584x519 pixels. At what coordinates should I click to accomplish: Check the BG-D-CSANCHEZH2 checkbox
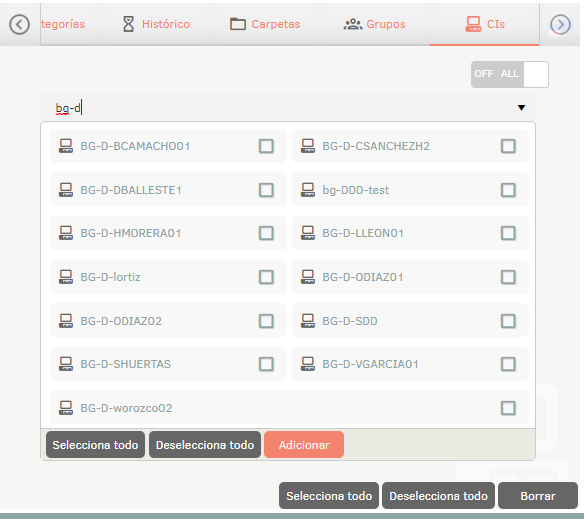[x=508, y=146]
